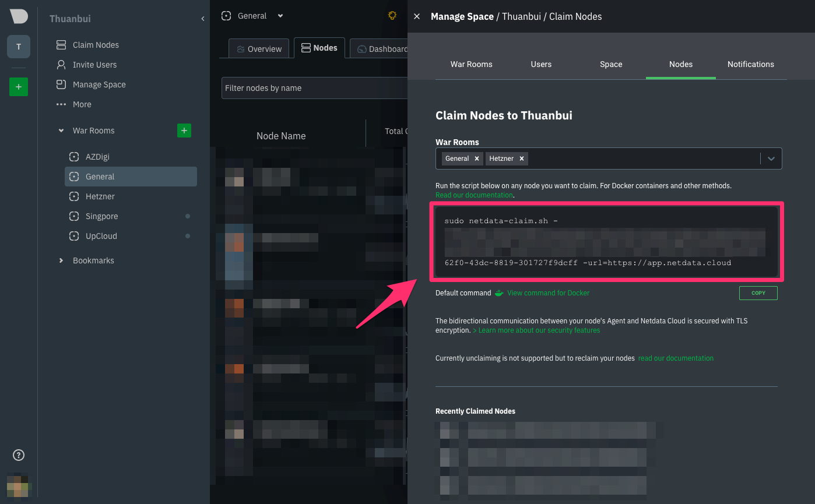Click the green add space plus icon
The width and height of the screenshot is (815, 504).
tap(19, 87)
